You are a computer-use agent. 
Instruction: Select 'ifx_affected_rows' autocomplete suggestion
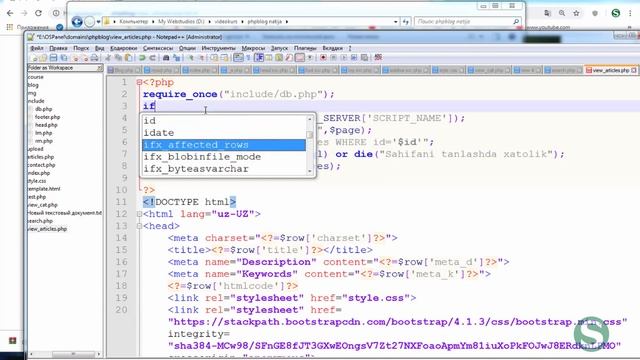point(224,145)
